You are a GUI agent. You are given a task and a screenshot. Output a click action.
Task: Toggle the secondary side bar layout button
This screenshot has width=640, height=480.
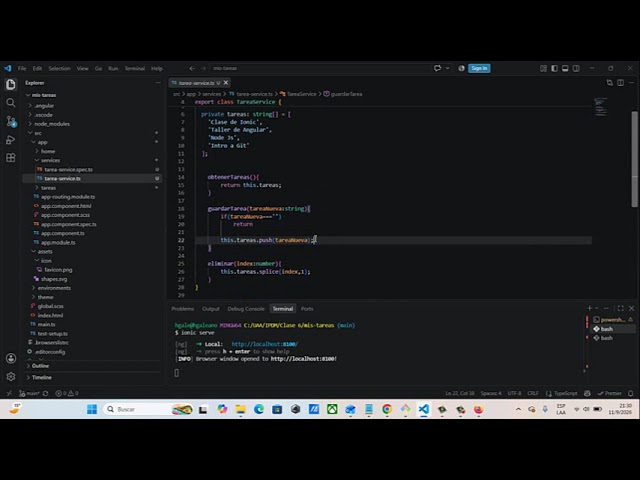(576, 69)
